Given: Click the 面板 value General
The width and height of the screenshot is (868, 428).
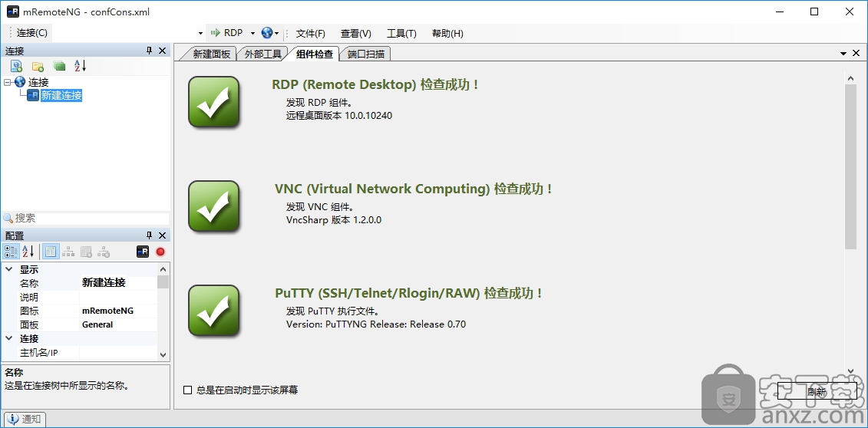Looking at the screenshot, I should [118, 324].
